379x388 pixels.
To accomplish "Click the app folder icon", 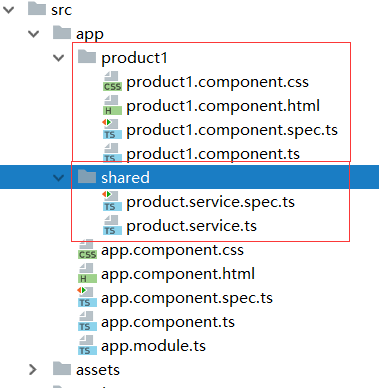I will click(x=62, y=33).
